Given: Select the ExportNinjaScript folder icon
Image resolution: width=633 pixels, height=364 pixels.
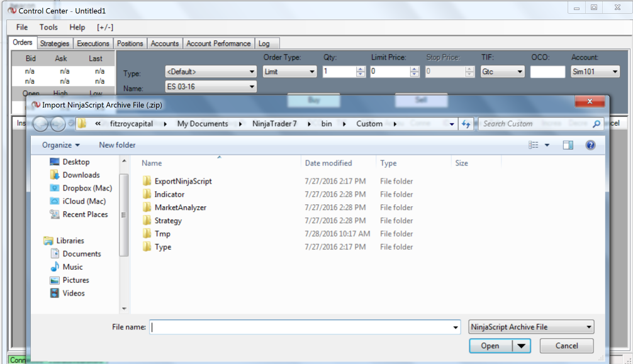Looking at the screenshot, I should (x=147, y=181).
